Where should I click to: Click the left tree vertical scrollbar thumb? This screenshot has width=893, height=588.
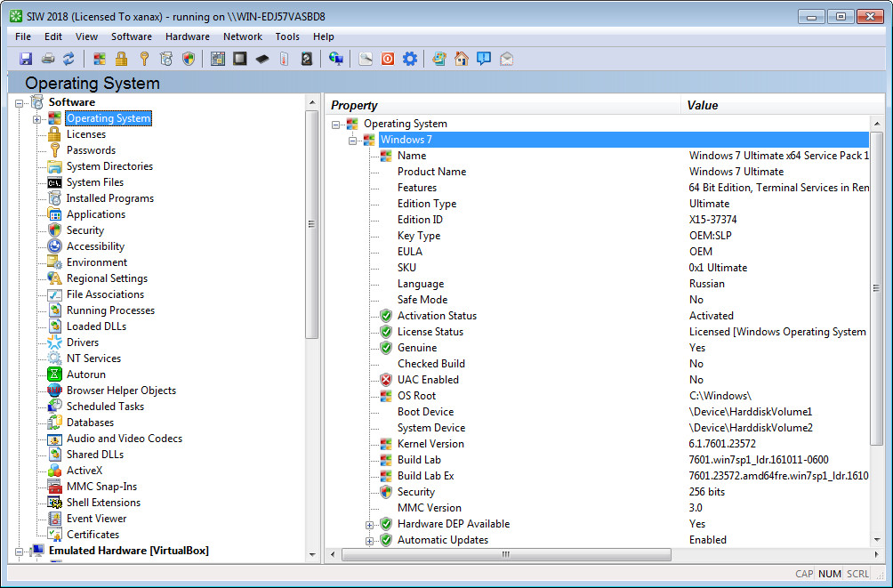pos(311,224)
